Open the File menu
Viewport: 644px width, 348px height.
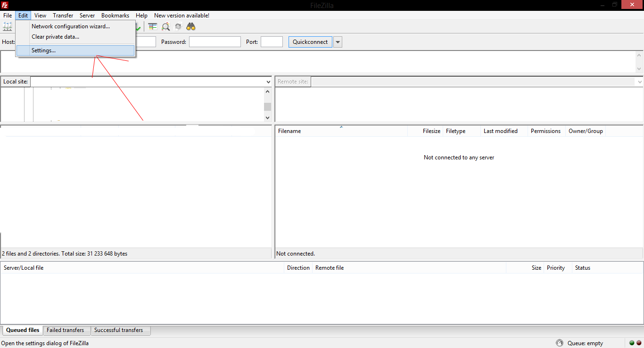pyautogui.click(x=8, y=16)
